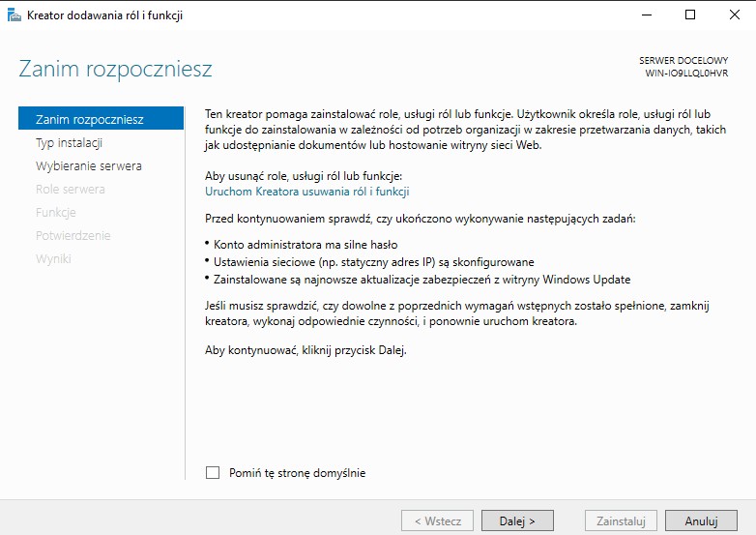
Task: Select 'Zanim rozpoczniesz' step in the sidebar
Action: [x=89, y=119]
